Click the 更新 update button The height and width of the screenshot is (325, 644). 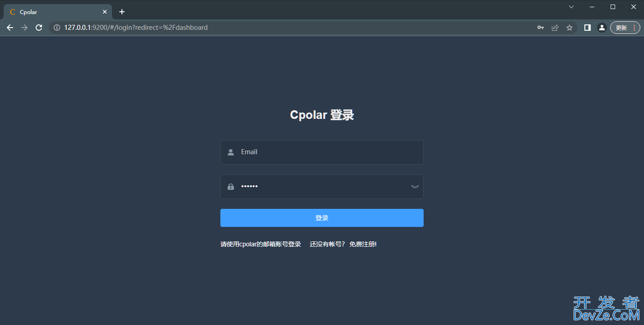click(625, 28)
